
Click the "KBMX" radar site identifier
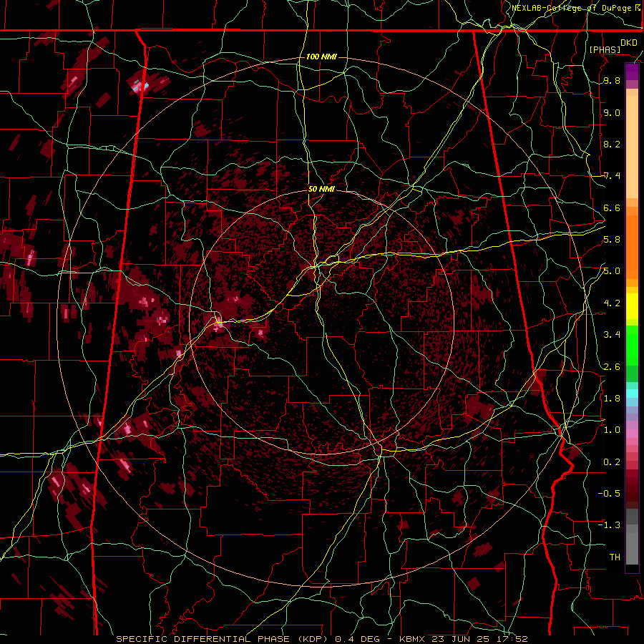coord(412,639)
